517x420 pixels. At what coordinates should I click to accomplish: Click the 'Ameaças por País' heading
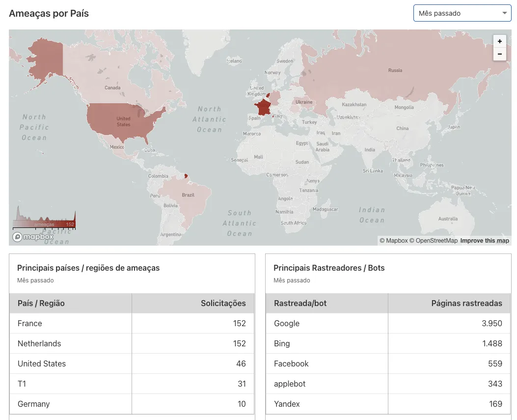(49, 13)
